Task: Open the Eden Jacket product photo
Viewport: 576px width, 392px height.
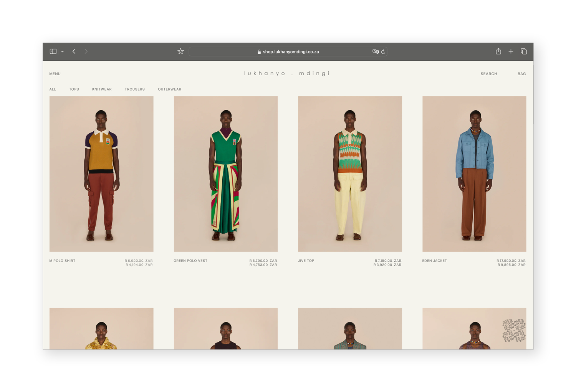Action: click(x=474, y=174)
